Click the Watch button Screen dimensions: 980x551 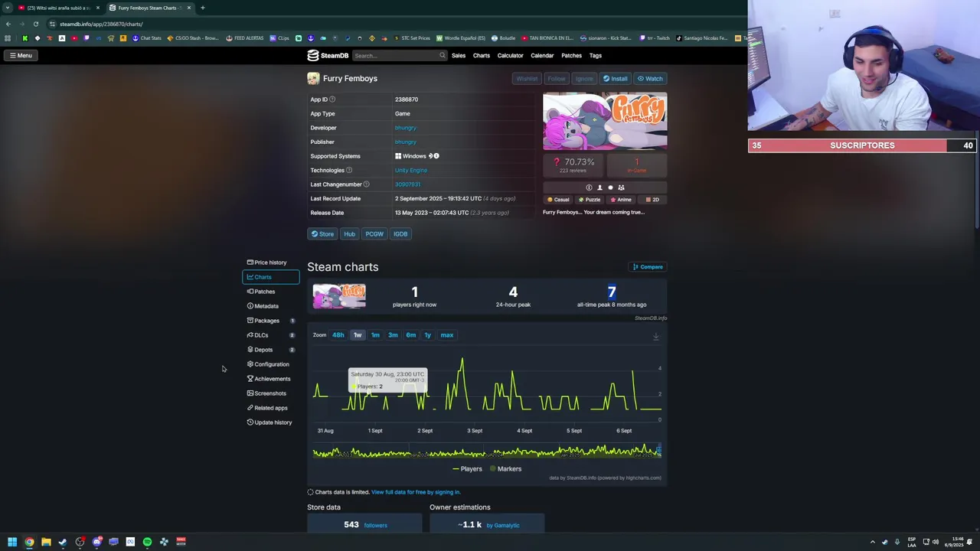point(650,78)
